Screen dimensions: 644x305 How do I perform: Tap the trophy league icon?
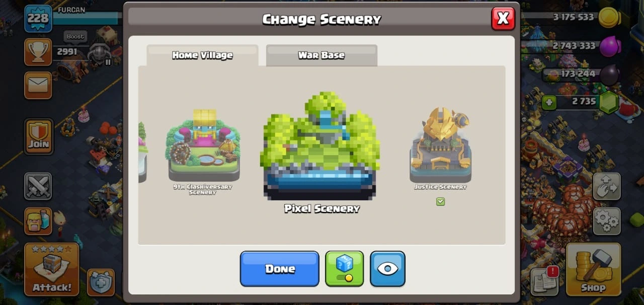pos(38,52)
